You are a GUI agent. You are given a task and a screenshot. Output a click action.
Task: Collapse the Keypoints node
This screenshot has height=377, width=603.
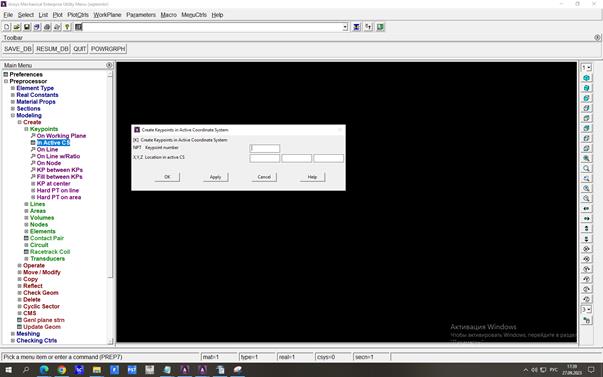pyautogui.click(x=27, y=129)
